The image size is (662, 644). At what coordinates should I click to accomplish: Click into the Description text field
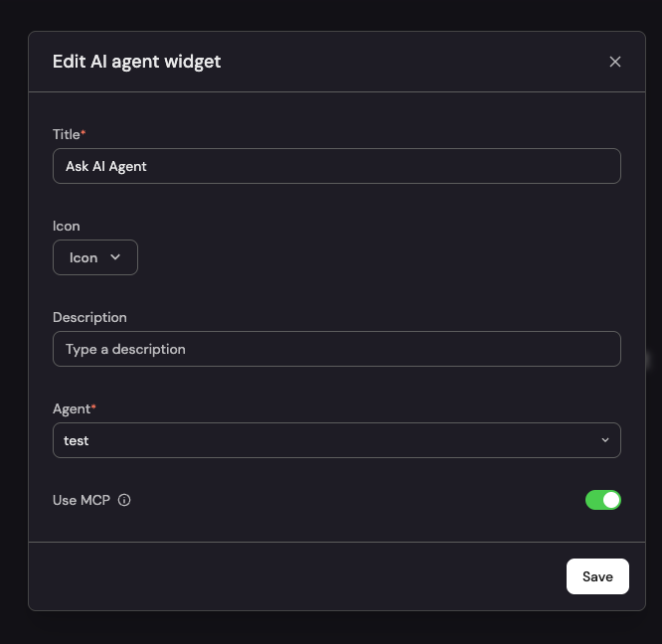(336, 349)
